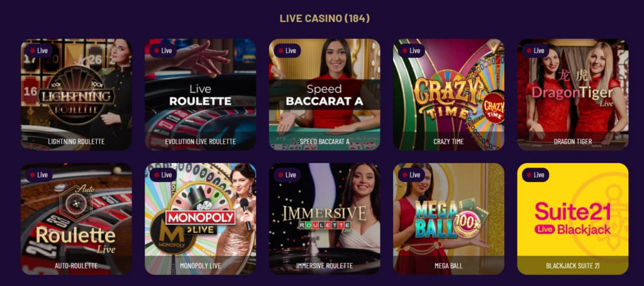Image resolution: width=644 pixels, height=286 pixels.
Task: Click the Live badge on Lightning Roulette
Action: pyautogui.click(x=39, y=50)
